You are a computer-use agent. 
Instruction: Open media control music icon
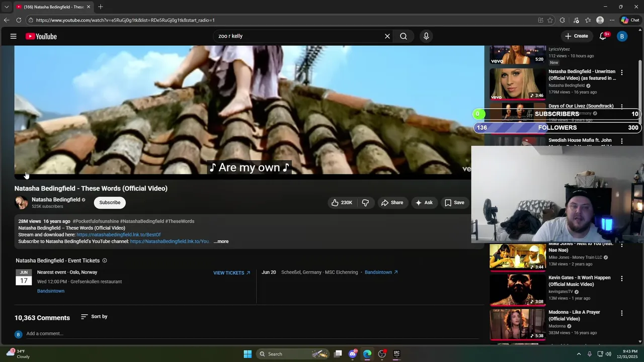(x=577, y=20)
